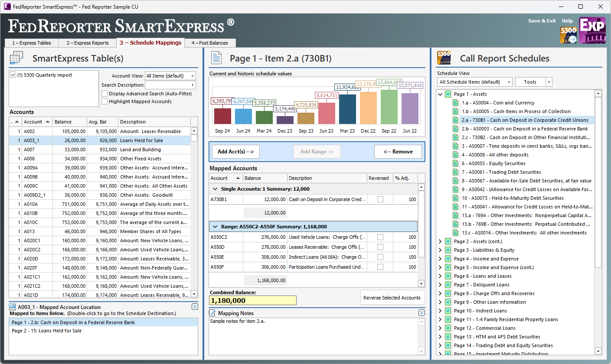The width and height of the screenshot is (611, 364).
Task: Collapse the Range A550C2-A550F group
Action: point(215,226)
